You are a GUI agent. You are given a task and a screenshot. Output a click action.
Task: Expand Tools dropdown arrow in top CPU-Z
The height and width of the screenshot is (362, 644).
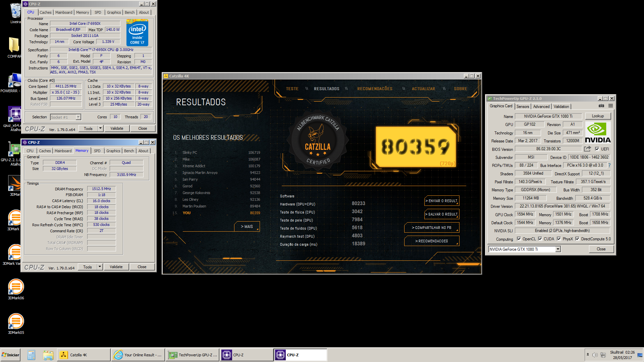100,128
